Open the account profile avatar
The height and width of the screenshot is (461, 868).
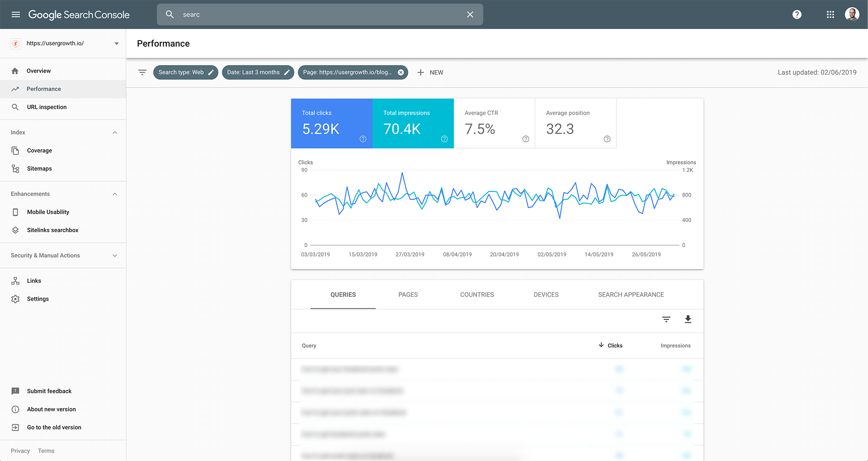coord(852,14)
